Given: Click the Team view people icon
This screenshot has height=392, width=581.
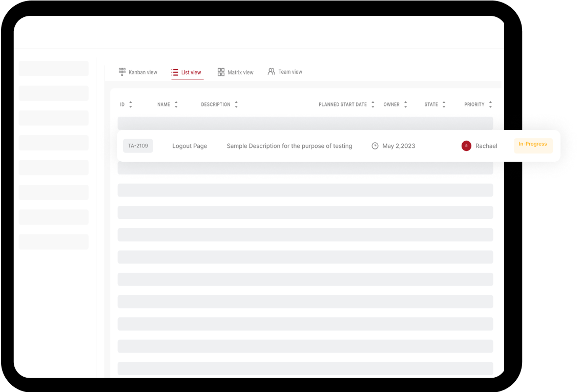Looking at the screenshot, I should (x=271, y=72).
